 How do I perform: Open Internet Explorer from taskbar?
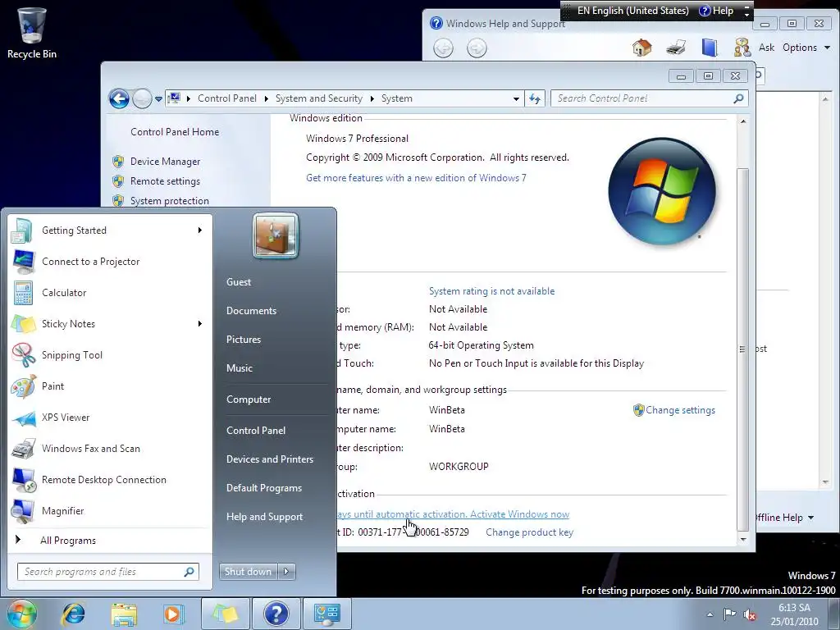(73, 614)
